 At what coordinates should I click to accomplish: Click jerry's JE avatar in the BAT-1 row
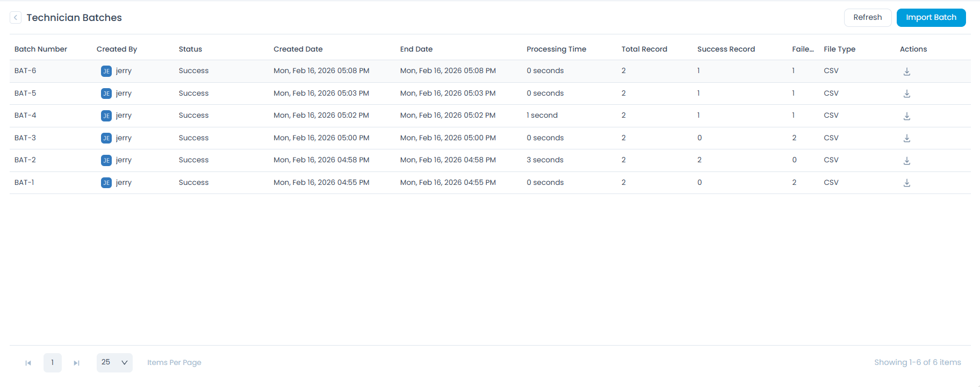click(x=106, y=183)
